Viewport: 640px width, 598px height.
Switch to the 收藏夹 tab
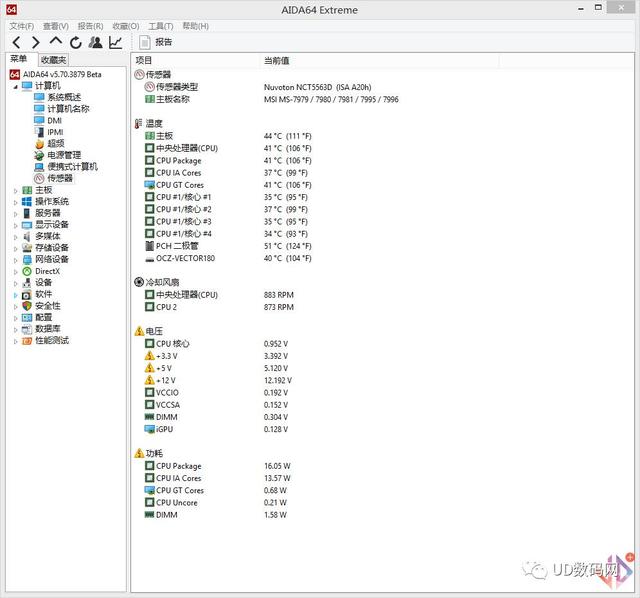pos(53,60)
